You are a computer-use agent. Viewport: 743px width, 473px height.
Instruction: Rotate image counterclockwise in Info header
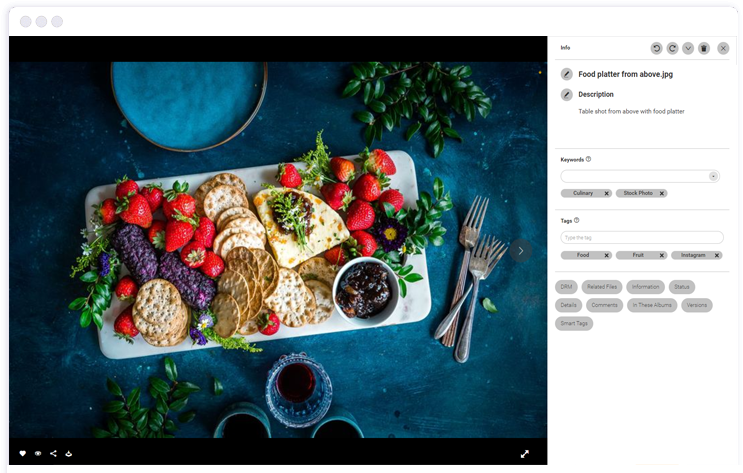(656, 48)
